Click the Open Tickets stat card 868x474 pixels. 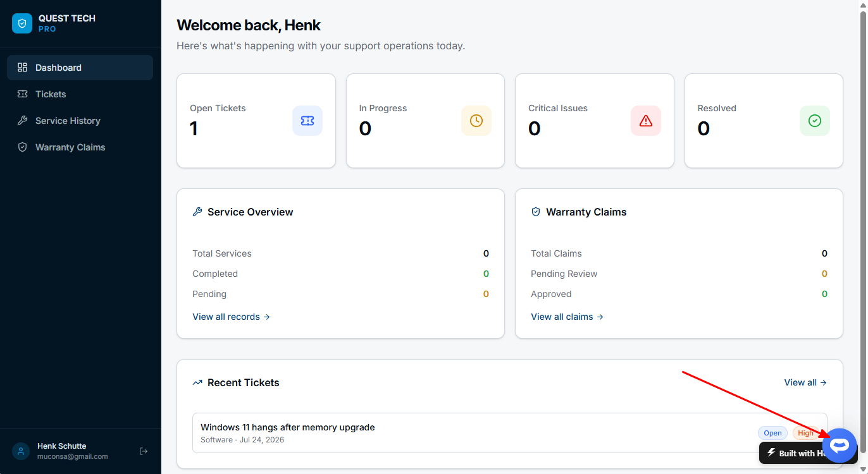256,121
